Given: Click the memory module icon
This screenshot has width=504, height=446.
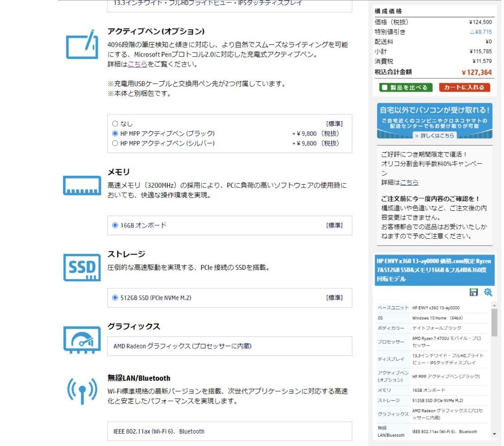Looking at the screenshot, I should [x=82, y=186].
